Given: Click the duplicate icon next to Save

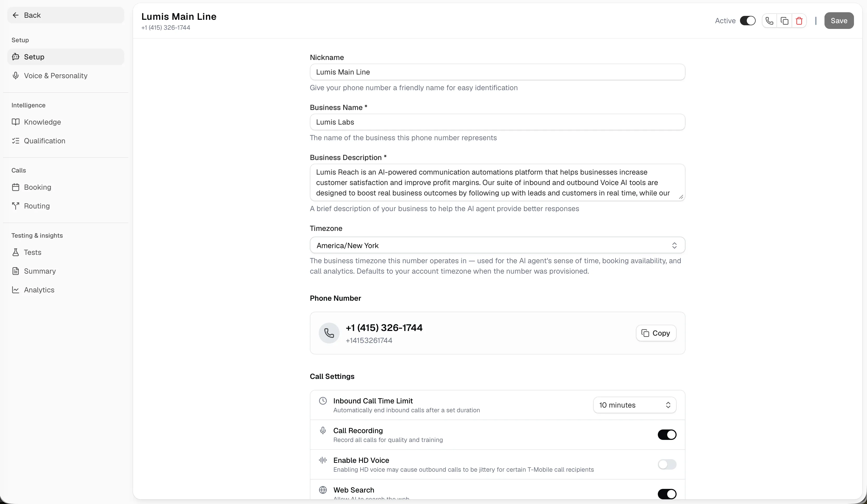Looking at the screenshot, I should click(x=784, y=21).
